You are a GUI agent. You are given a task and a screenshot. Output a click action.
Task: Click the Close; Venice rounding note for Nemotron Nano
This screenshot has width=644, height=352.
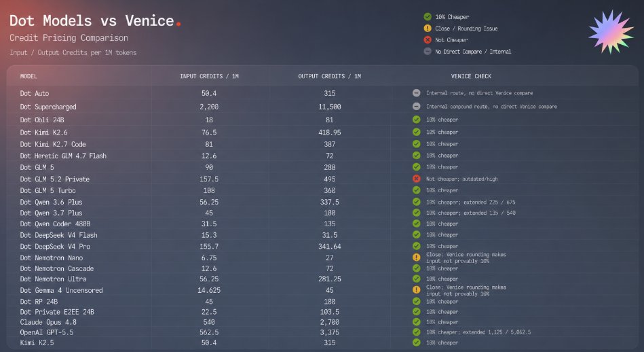[x=466, y=258]
